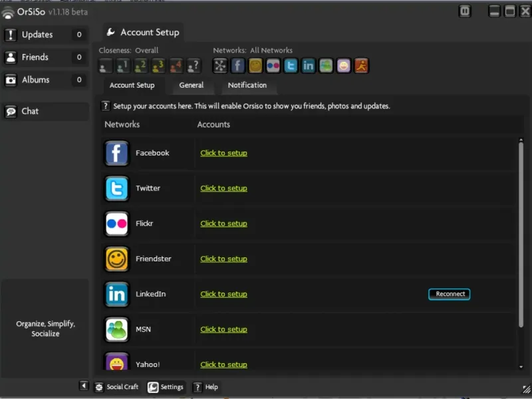532x399 pixels.
Task: Filter by Flickr in networks toolbar
Action: 273,66
